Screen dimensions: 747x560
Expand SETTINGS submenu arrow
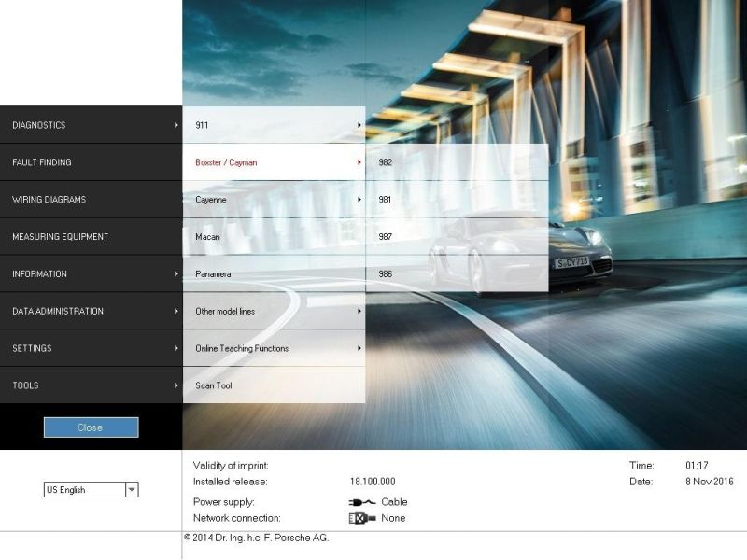[176, 348]
